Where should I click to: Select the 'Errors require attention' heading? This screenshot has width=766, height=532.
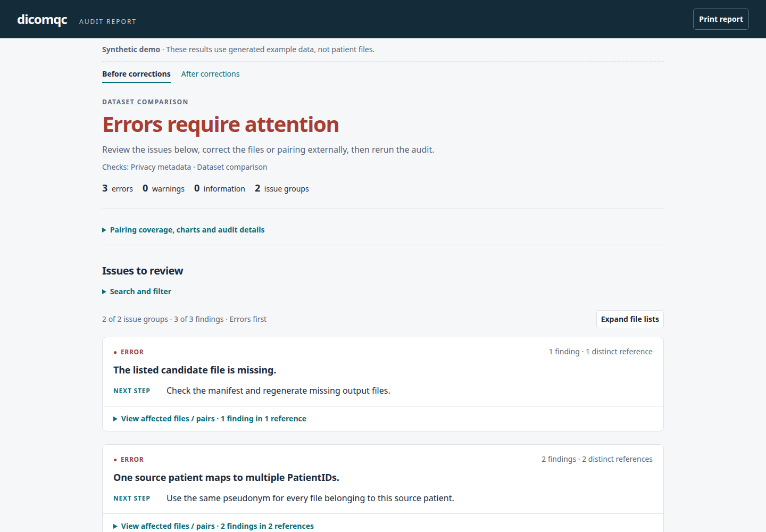click(221, 124)
